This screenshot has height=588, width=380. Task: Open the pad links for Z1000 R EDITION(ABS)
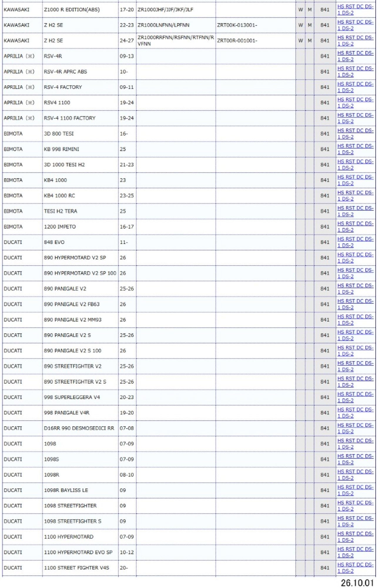point(355,9)
